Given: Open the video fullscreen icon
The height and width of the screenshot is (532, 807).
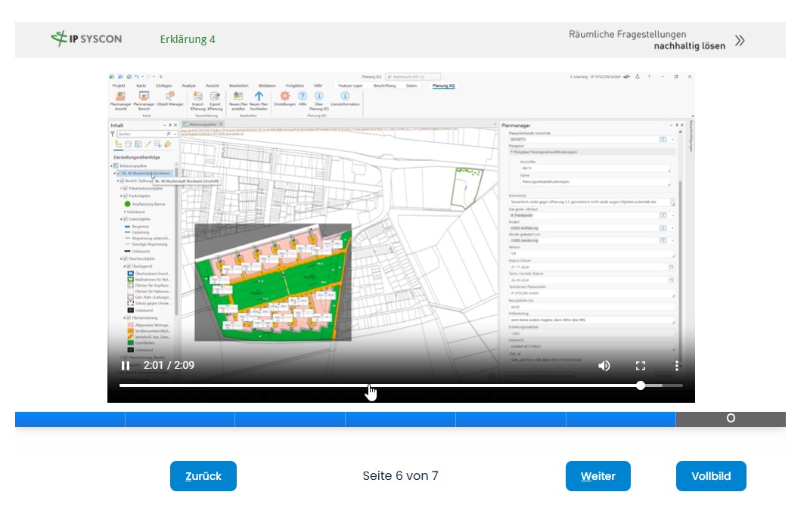Looking at the screenshot, I should coord(641,366).
